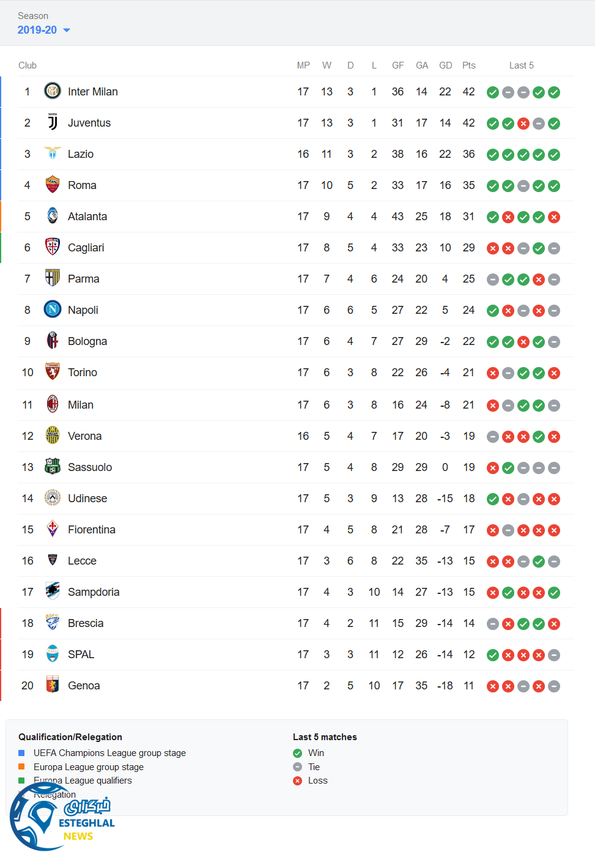Click the Parma club crest
This screenshot has width=595, height=868.
tap(53, 278)
